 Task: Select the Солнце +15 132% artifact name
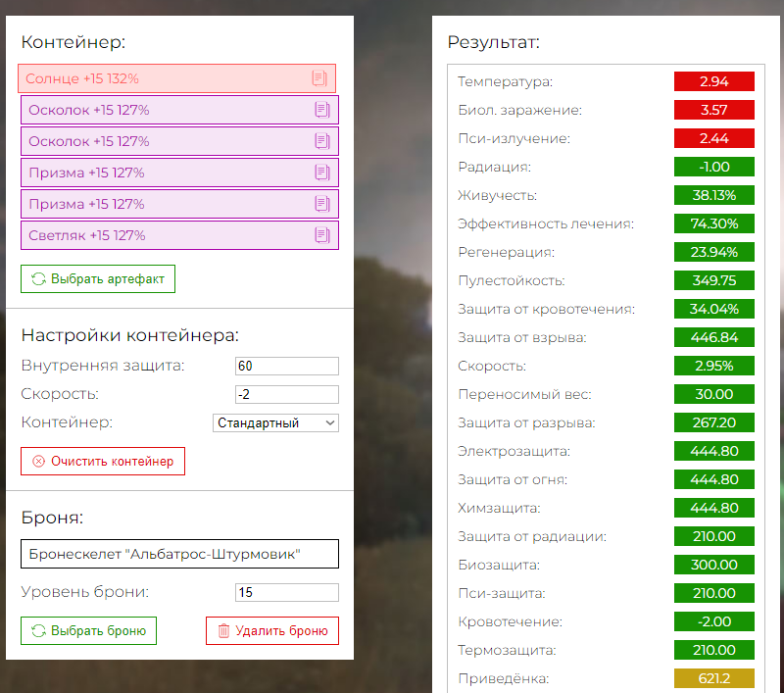[82, 78]
